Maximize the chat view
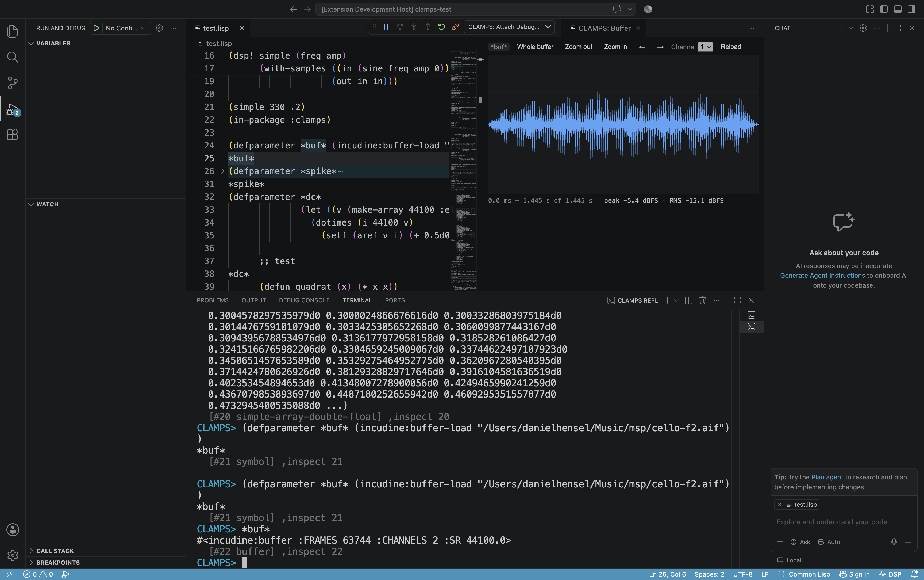The height and width of the screenshot is (580, 924). coord(898,28)
